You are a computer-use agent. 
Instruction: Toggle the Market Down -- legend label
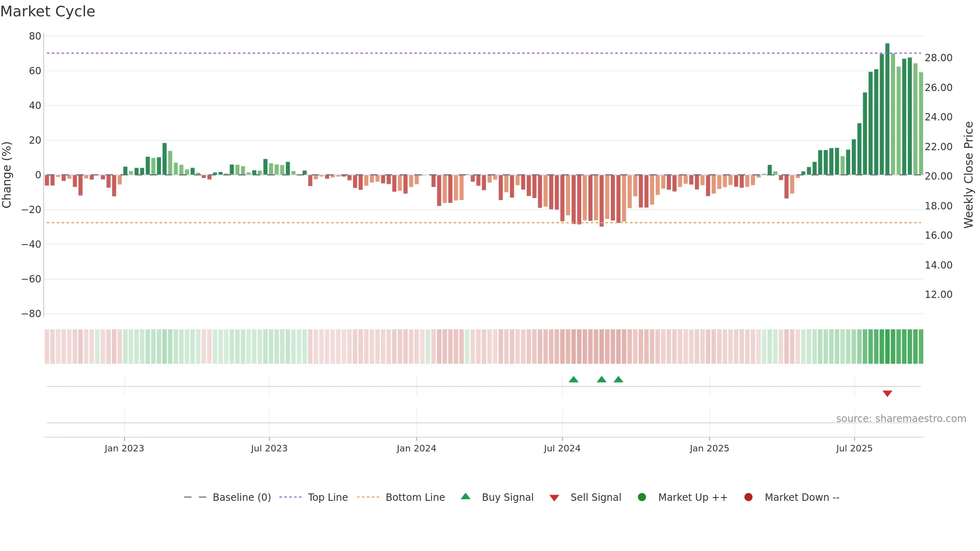[802, 497]
